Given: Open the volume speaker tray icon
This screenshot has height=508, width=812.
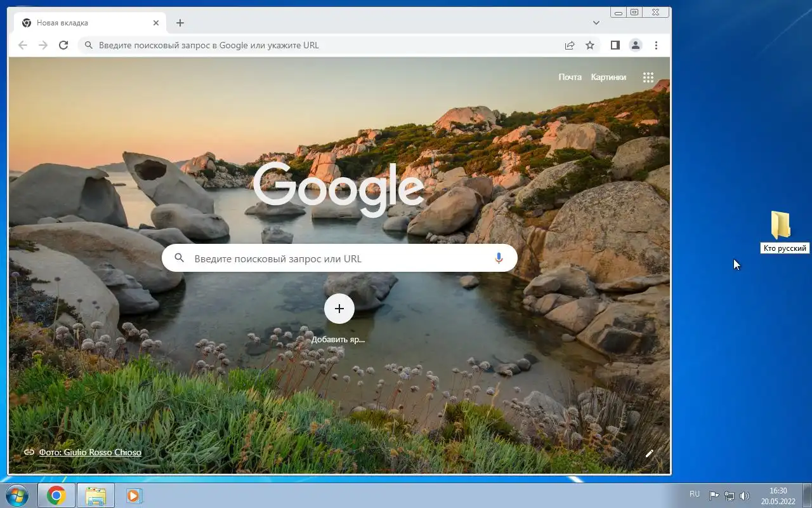Looking at the screenshot, I should pos(745,496).
